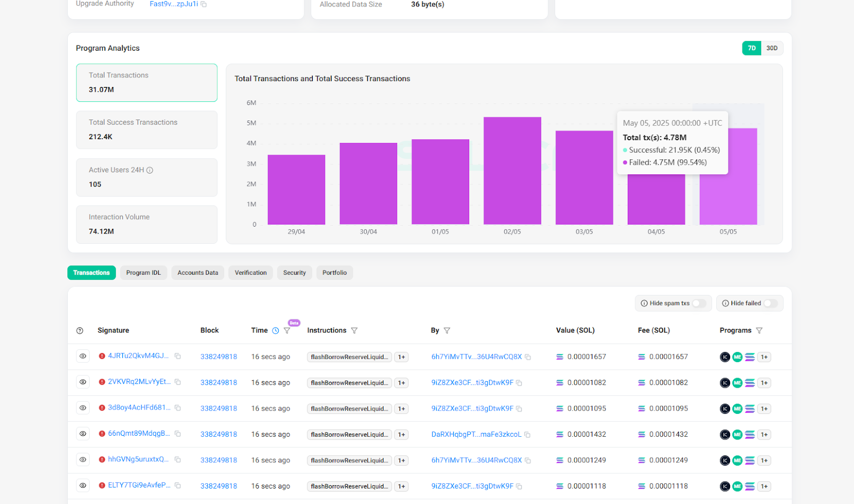Click the help icon beside Signature header
The image size is (854, 504).
(80, 331)
